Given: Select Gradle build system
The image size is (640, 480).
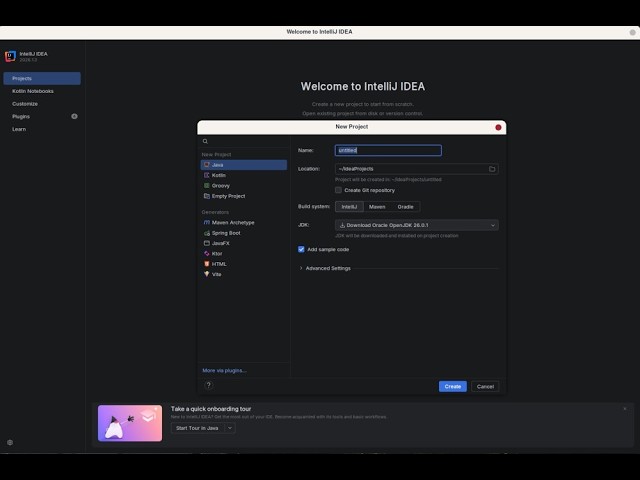Looking at the screenshot, I should [405, 207].
